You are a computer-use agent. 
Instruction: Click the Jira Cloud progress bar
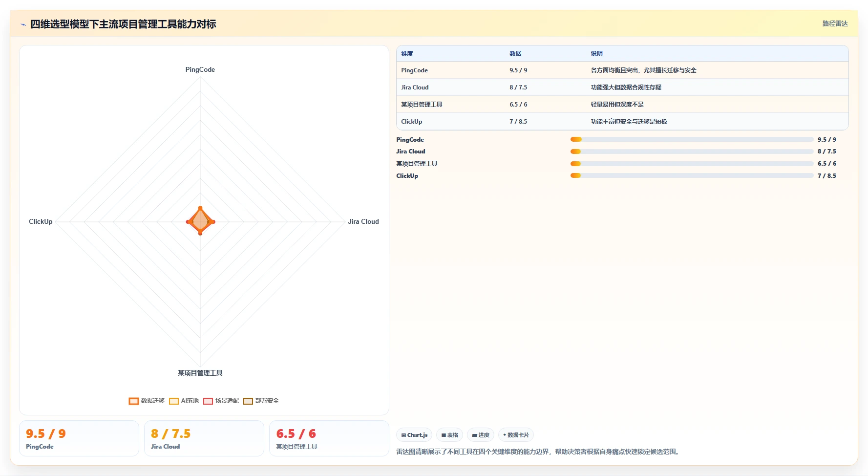[692, 151]
